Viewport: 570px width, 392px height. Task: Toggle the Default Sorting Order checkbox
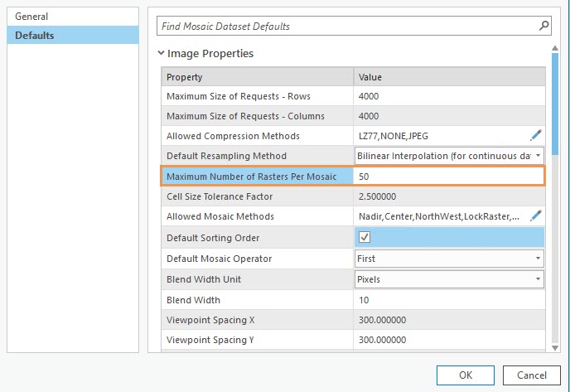[364, 237]
